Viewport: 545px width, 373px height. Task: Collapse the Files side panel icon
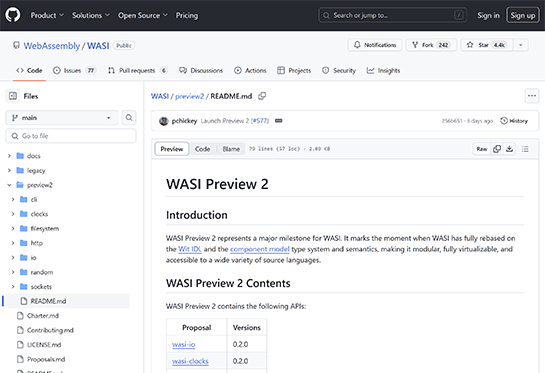point(13,96)
